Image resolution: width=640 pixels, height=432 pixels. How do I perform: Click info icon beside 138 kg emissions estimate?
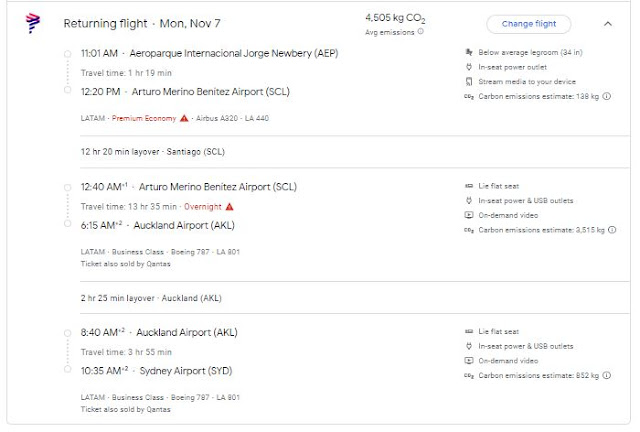[605, 95]
